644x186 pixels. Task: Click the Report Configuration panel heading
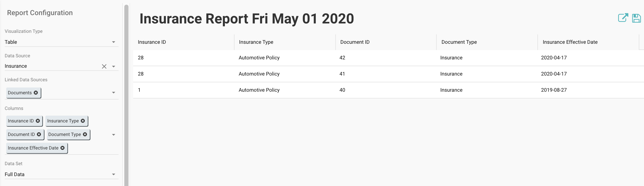coord(40,13)
